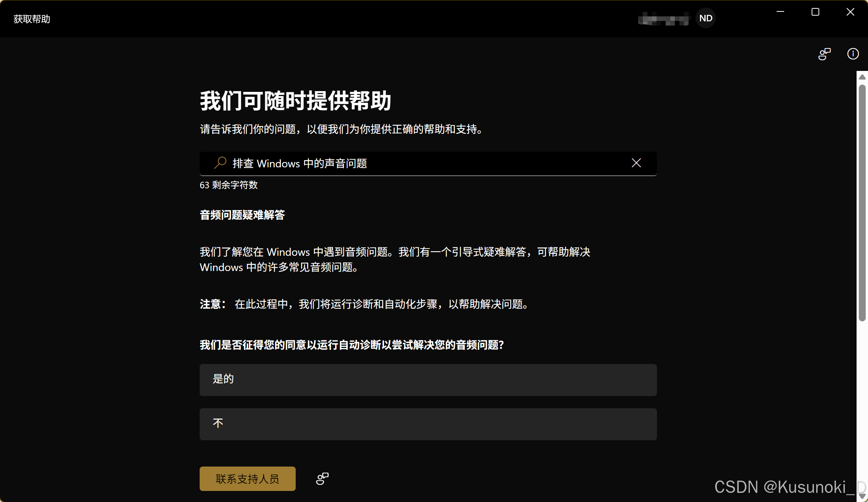
Task: Click the search magnifier icon
Action: pyautogui.click(x=220, y=163)
